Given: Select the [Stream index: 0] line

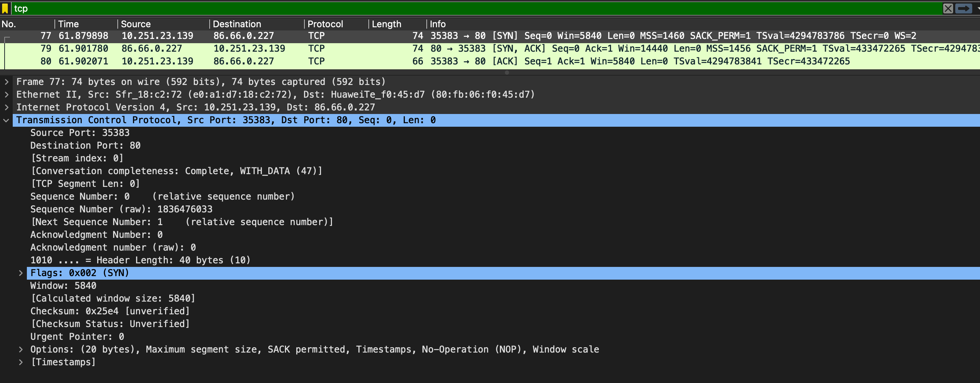Looking at the screenshot, I should [77, 158].
